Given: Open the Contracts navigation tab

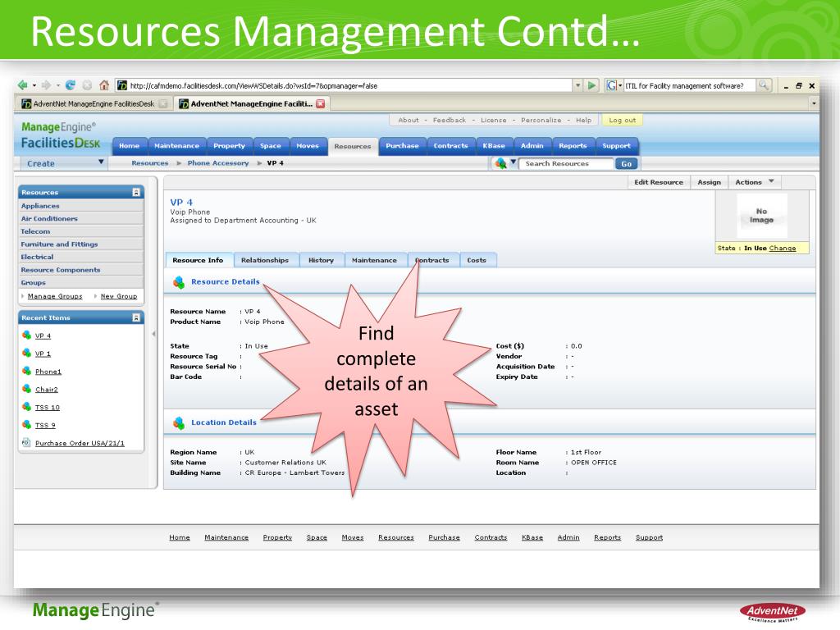Looking at the screenshot, I should pos(450,146).
